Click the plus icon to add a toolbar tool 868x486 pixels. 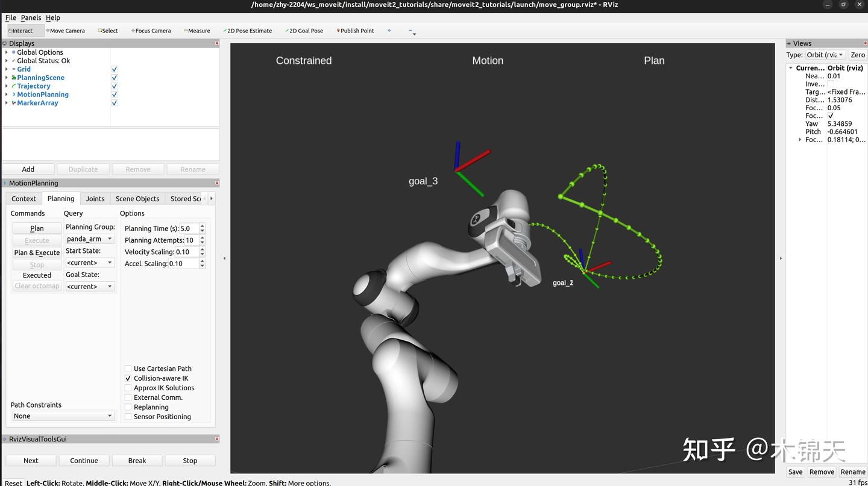pyautogui.click(x=388, y=30)
